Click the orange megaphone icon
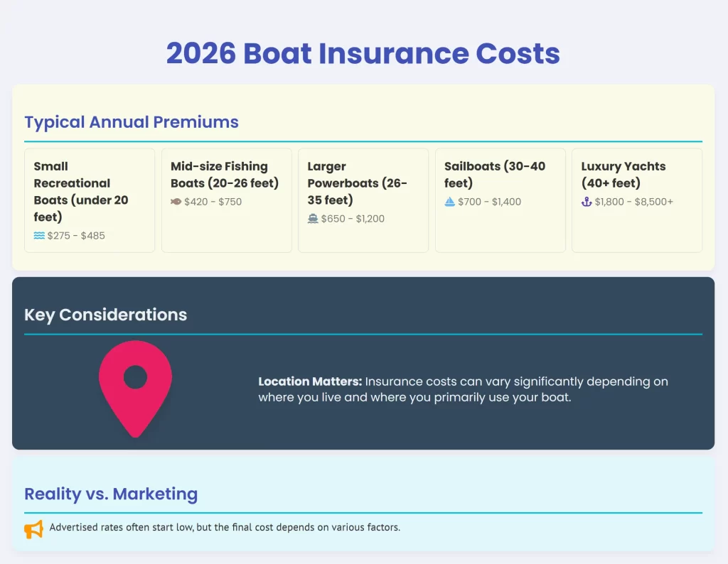 tap(33, 528)
